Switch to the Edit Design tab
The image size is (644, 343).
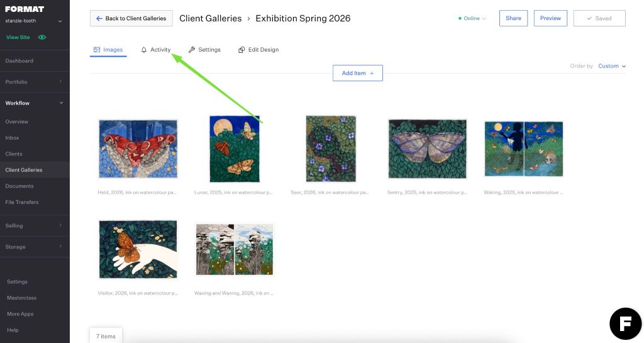(x=258, y=50)
